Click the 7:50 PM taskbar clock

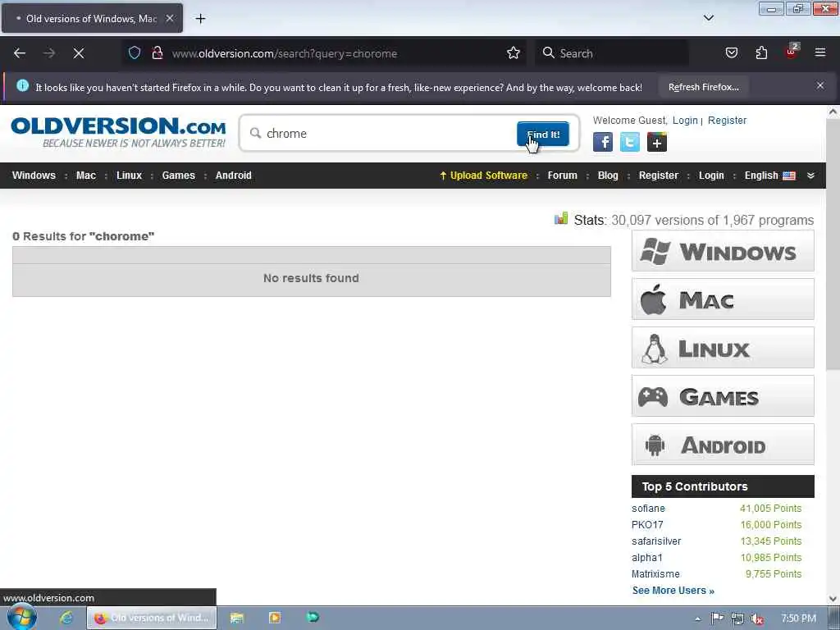pos(798,619)
